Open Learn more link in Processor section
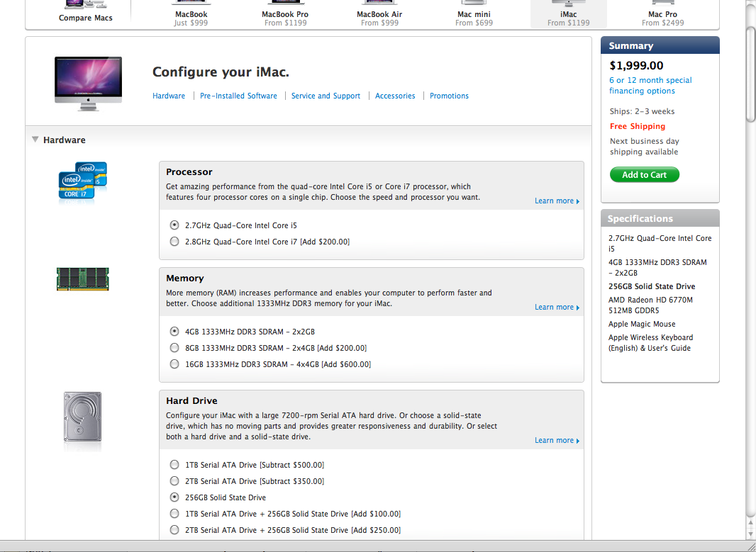Image resolution: width=756 pixels, height=552 pixels. (x=557, y=201)
